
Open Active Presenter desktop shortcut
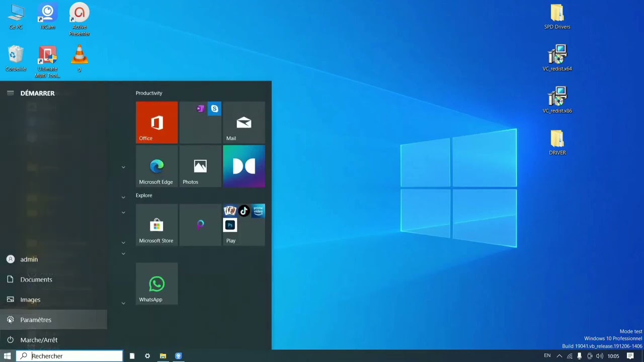79,20
